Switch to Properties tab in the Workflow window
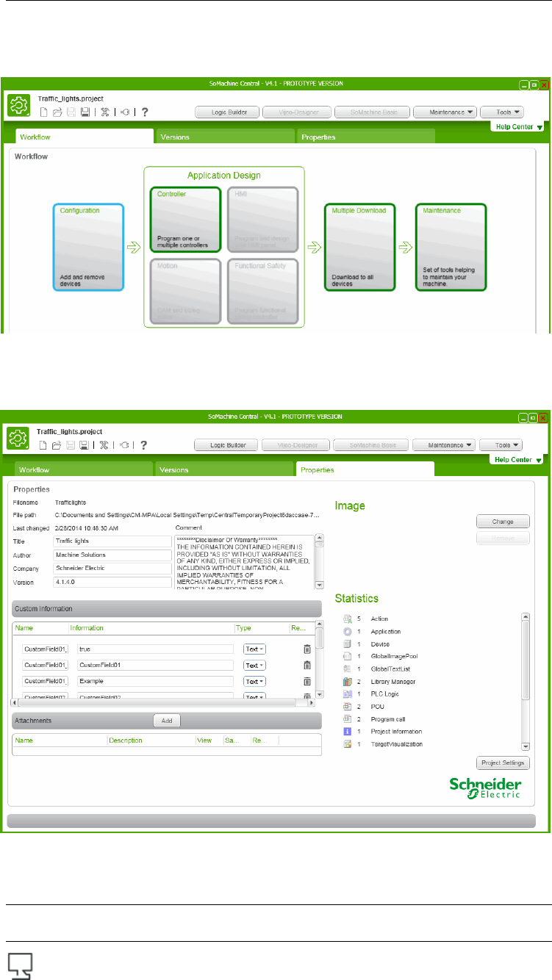The height and width of the screenshot is (980, 552). click(365, 137)
